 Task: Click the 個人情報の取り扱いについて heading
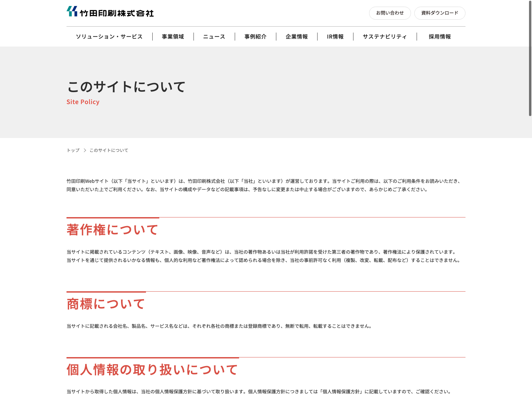[152, 370]
